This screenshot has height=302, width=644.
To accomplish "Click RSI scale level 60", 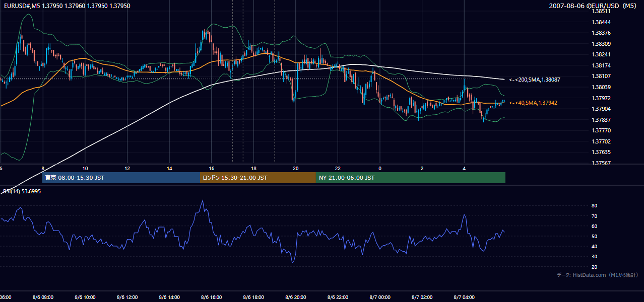I will tap(595, 226).
